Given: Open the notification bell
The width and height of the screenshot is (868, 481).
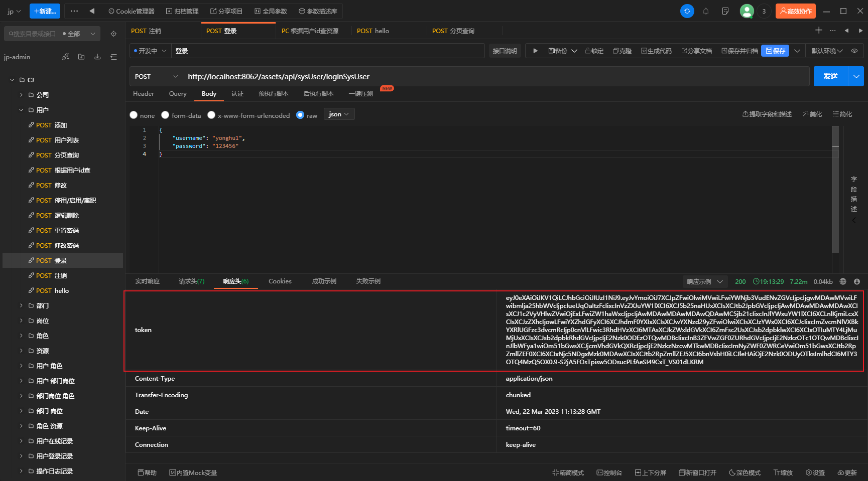Looking at the screenshot, I should pos(706,11).
